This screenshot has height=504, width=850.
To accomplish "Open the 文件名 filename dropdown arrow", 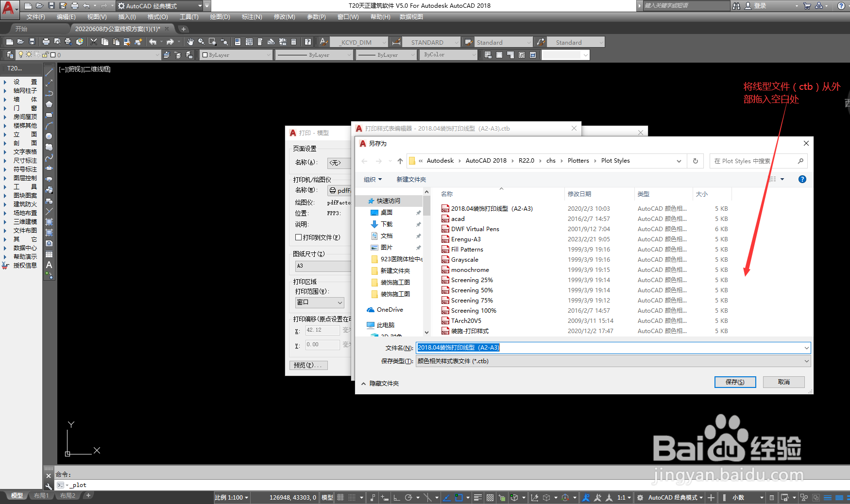I will (x=807, y=348).
